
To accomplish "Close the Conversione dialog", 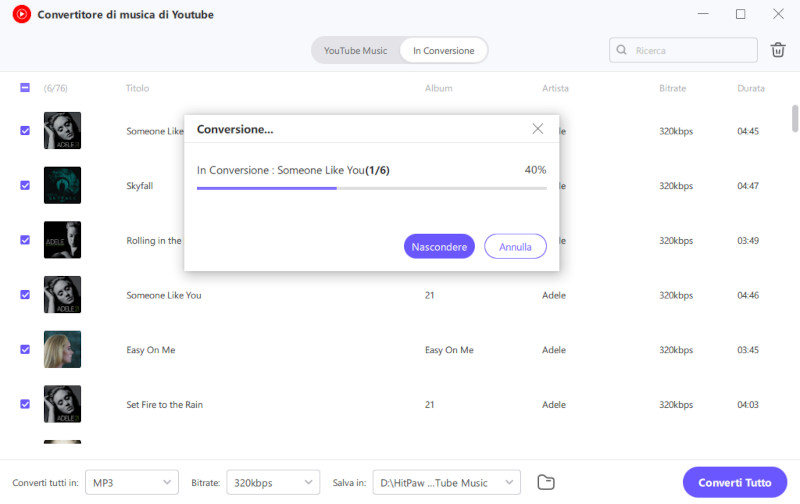I will point(538,129).
